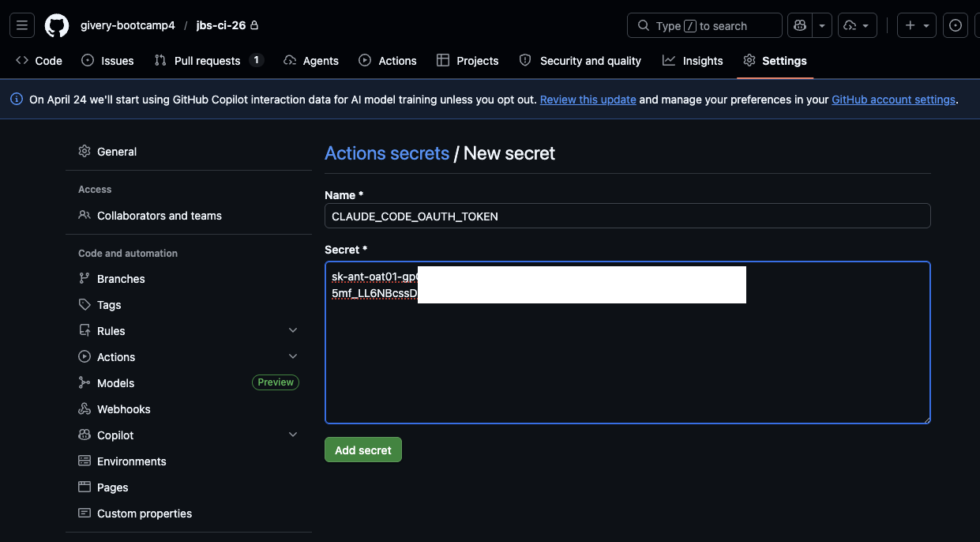Click the Preview badge next to Models
This screenshot has width=980, height=542.
276,382
